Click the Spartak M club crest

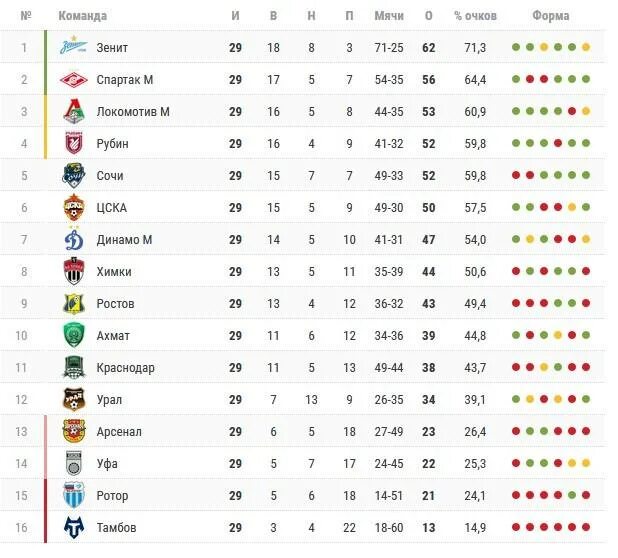pos(73,80)
